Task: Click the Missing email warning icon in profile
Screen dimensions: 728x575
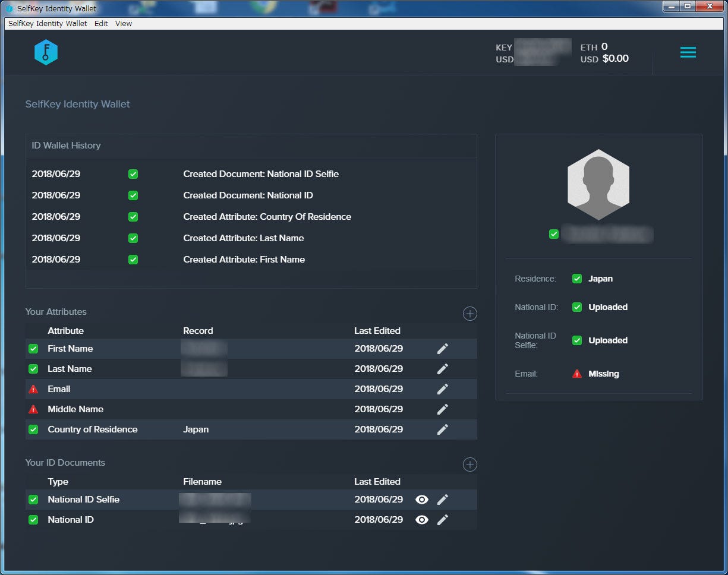Action: click(x=576, y=374)
